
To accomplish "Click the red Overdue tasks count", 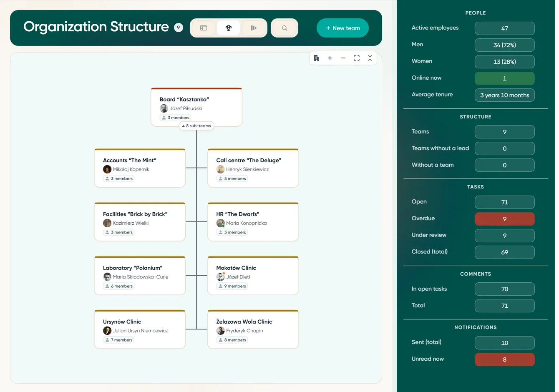I will point(505,219).
